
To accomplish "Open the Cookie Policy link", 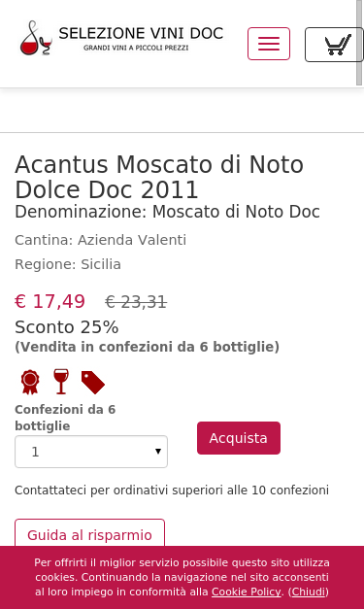I will [246, 592].
